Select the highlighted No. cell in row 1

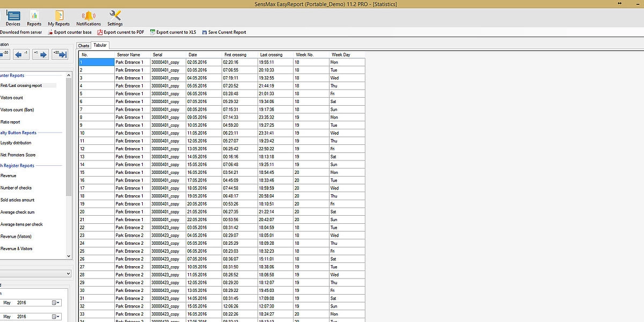coord(97,62)
